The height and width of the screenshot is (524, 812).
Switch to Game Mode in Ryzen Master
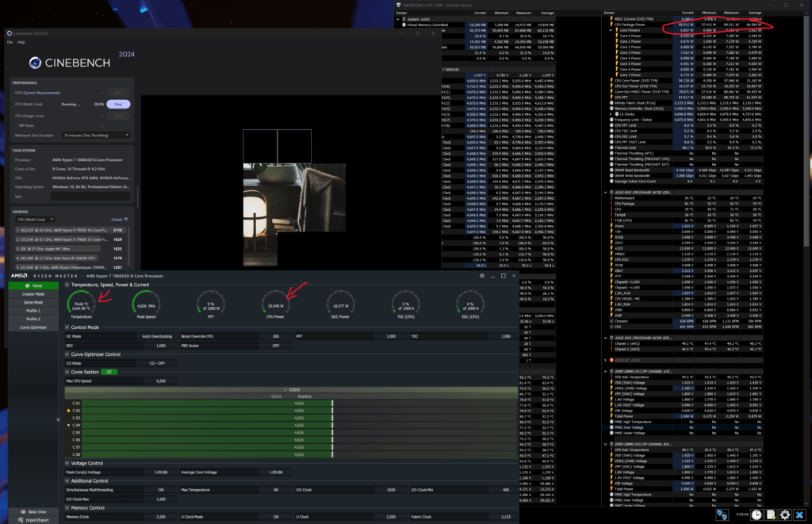[33, 302]
